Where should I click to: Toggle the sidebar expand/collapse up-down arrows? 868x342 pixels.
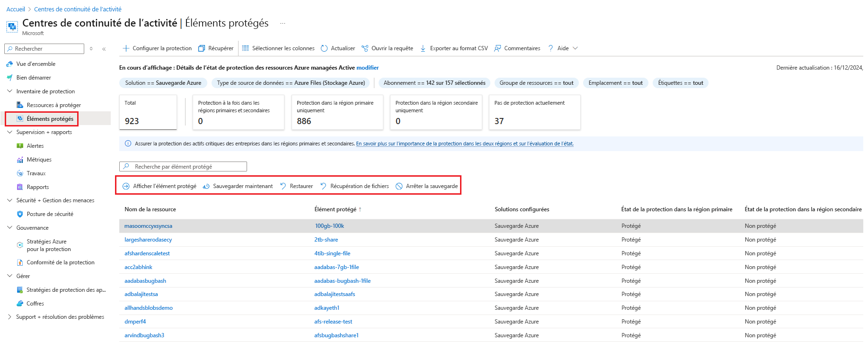pos(91,49)
